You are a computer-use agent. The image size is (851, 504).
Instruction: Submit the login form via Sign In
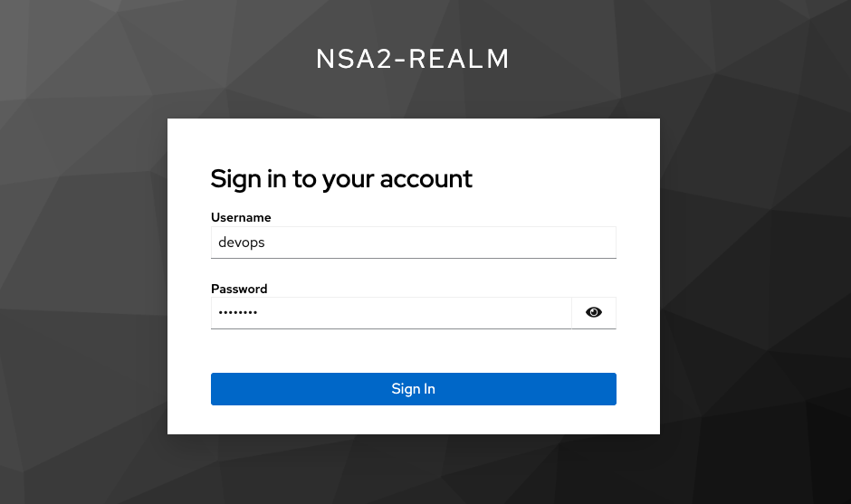tap(414, 389)
